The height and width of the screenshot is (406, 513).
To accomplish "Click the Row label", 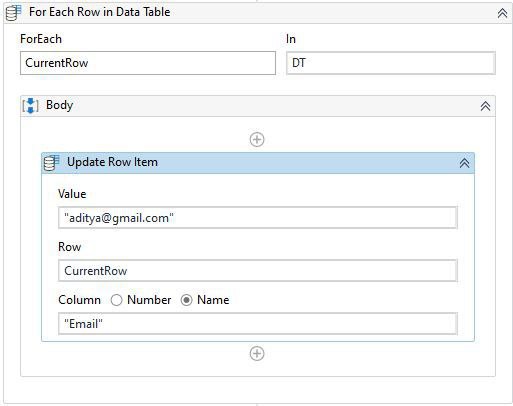I will coord(70,247).
